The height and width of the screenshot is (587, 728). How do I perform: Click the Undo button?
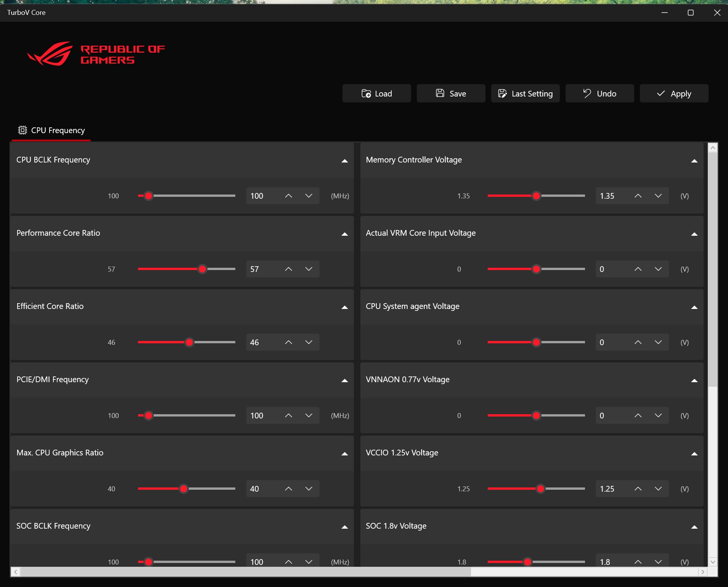tap(599, 93)
